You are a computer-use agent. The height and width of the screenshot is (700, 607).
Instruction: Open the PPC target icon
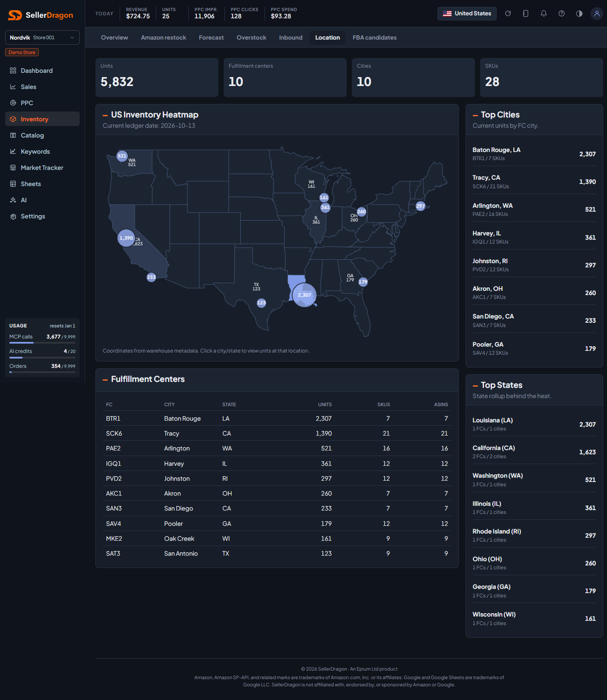coord(13,103)
